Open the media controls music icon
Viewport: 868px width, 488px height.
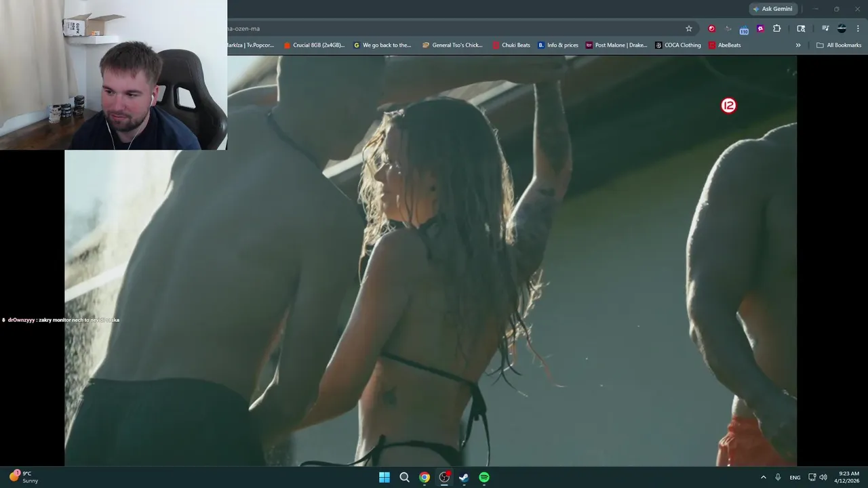[x=825, y=28]
